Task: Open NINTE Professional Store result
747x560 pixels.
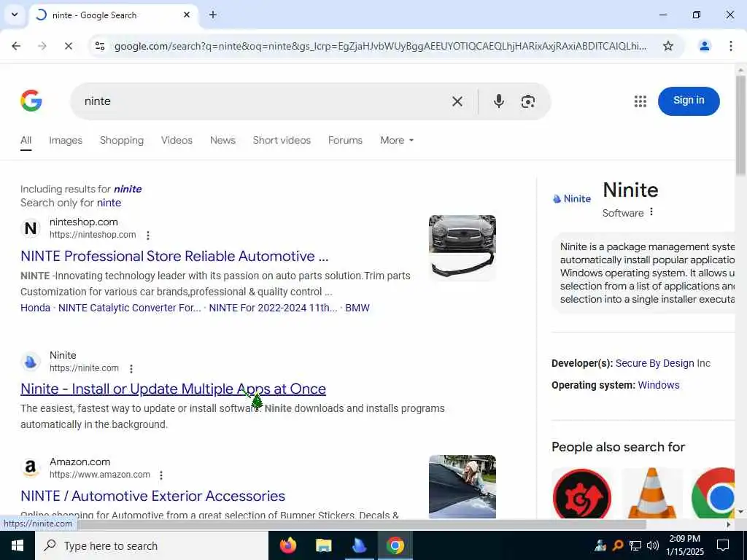Action: tap(174, 256)
